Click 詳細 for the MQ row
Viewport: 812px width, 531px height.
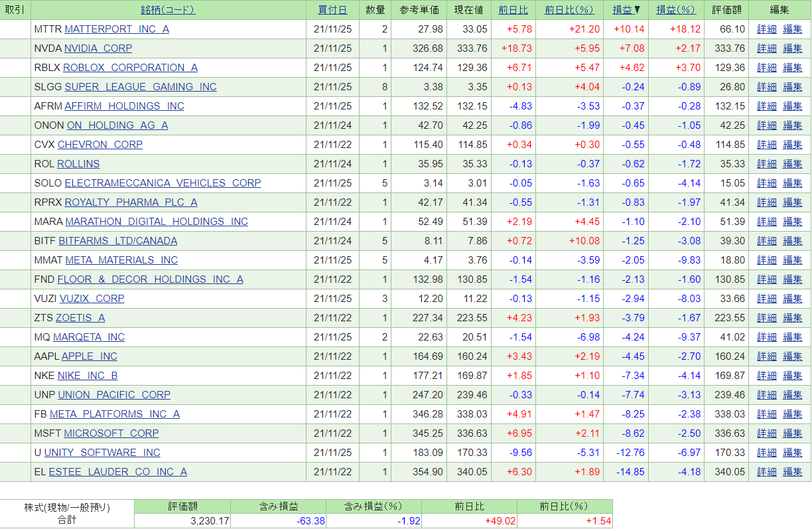click(x=767, y=337)
